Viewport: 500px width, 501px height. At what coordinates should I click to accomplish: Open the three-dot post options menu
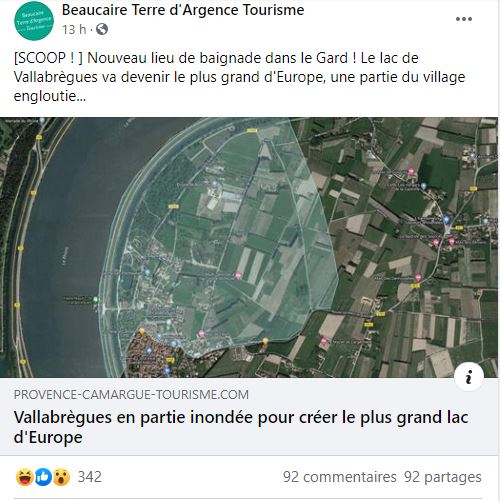[464, 19]
